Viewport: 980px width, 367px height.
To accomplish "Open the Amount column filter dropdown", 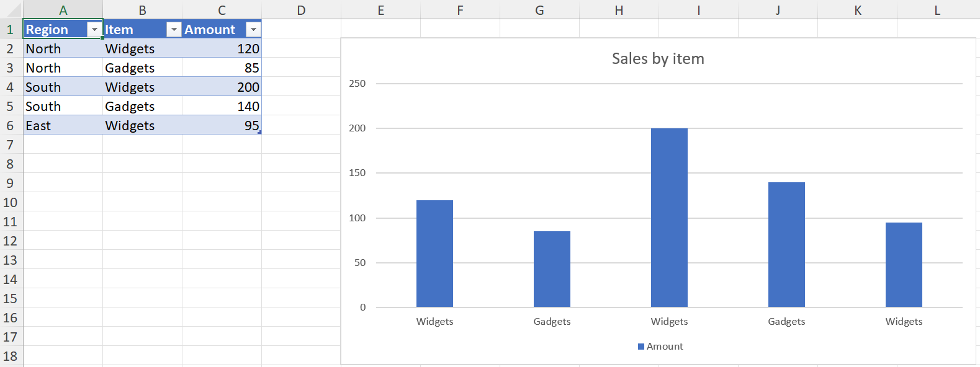I will [x=253, y=30].
